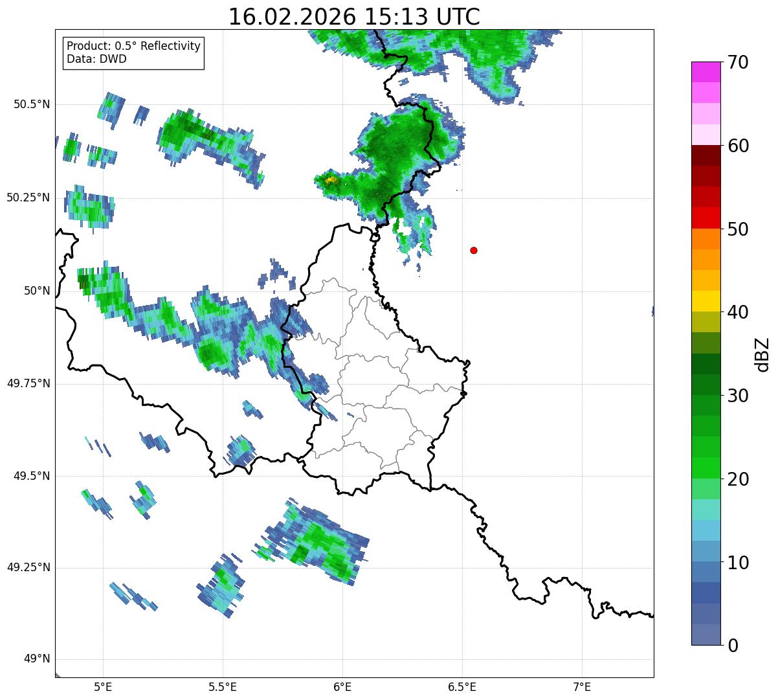Click the 49°N latitude label
The height and width of the screenshot is (700, 778).
(x=36, y=659)
